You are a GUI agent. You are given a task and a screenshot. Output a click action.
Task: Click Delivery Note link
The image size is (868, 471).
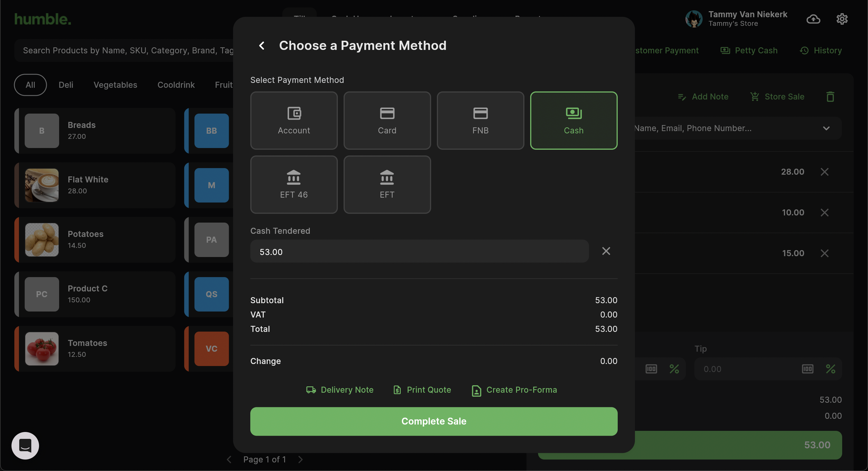click(340, 390)
